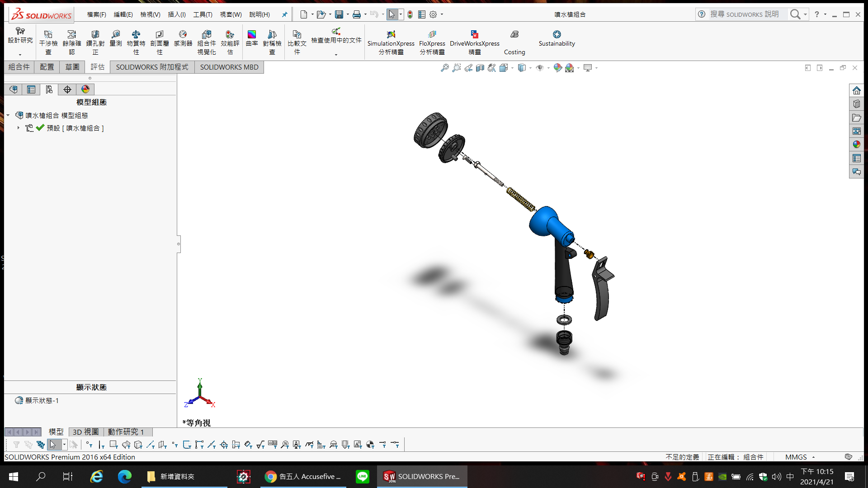This screenshot has width=868, height=488.
Task: Open Appearances, Scenes and Decals in task pane
Action: click(x=857, y=145)
